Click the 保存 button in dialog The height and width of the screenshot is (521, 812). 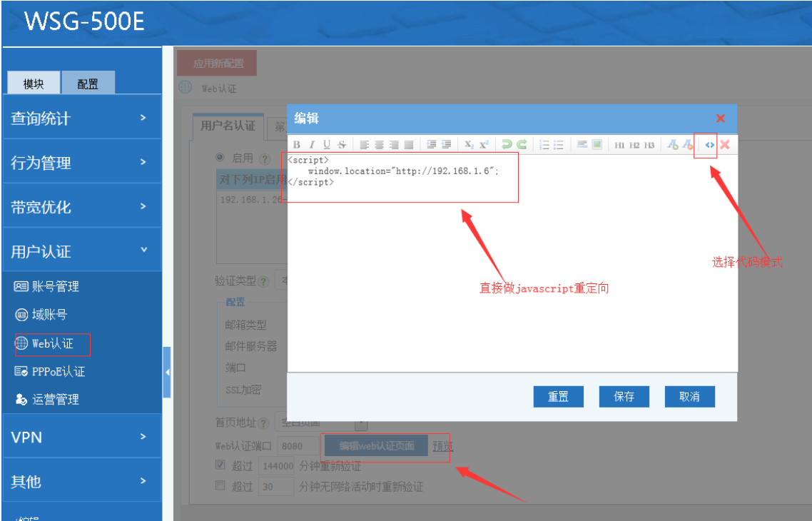pos(624,397)
